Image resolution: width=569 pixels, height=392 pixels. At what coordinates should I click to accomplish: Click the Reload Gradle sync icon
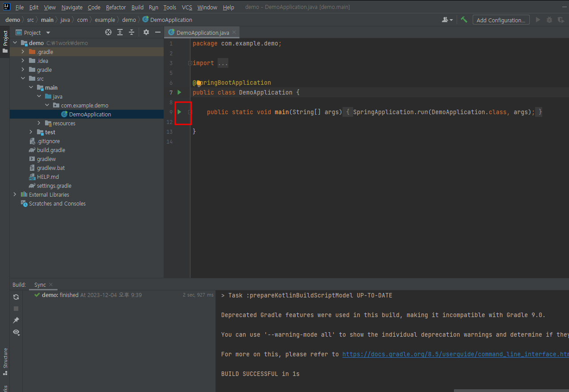[x=16, y=297]
